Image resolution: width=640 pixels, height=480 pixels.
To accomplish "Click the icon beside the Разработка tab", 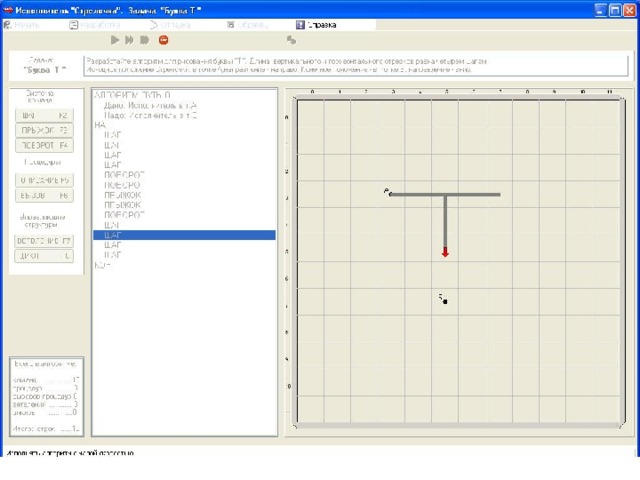I will click(x=73, y=25).
